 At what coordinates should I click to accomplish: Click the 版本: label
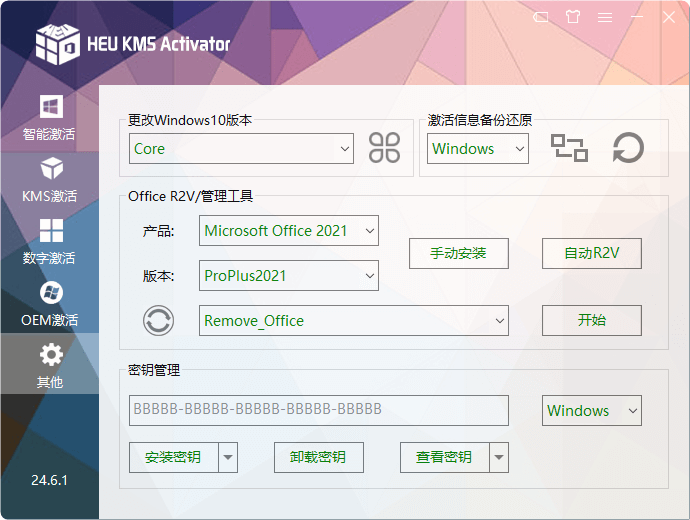tap(158, 276)
